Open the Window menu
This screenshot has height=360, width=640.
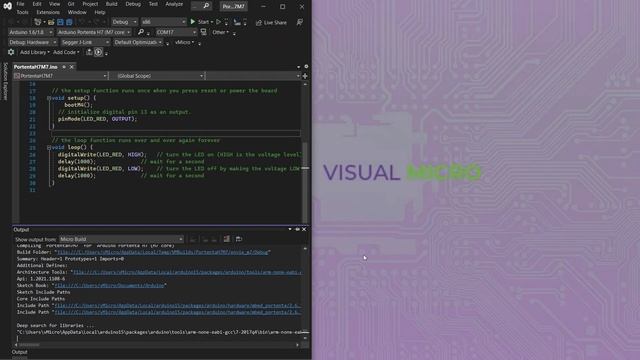coord(77,13)
